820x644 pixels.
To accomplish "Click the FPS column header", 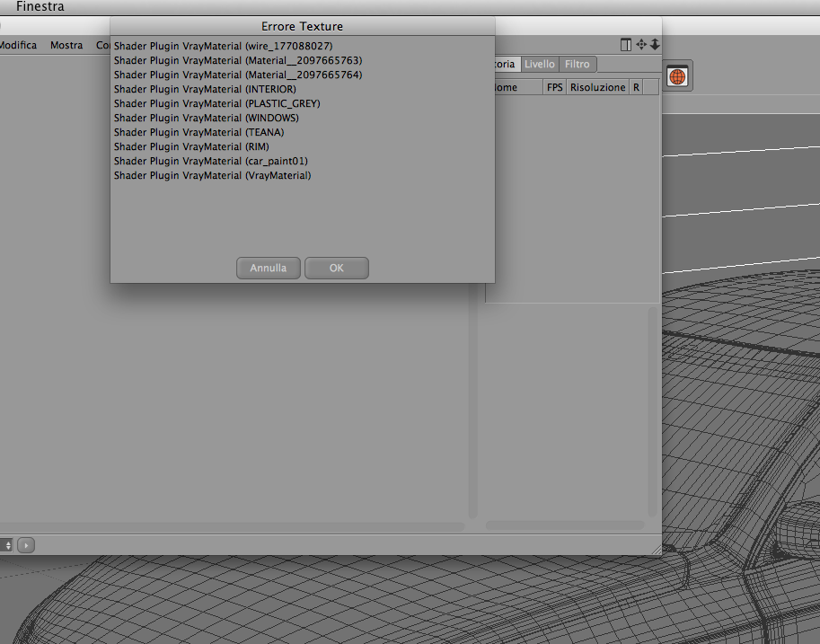I will tap(554, 87).
